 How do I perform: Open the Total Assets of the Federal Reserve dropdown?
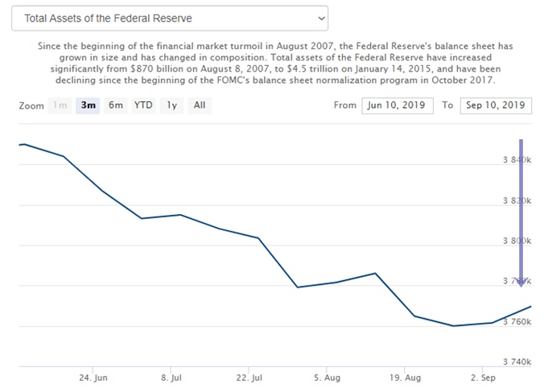(170, 18)
